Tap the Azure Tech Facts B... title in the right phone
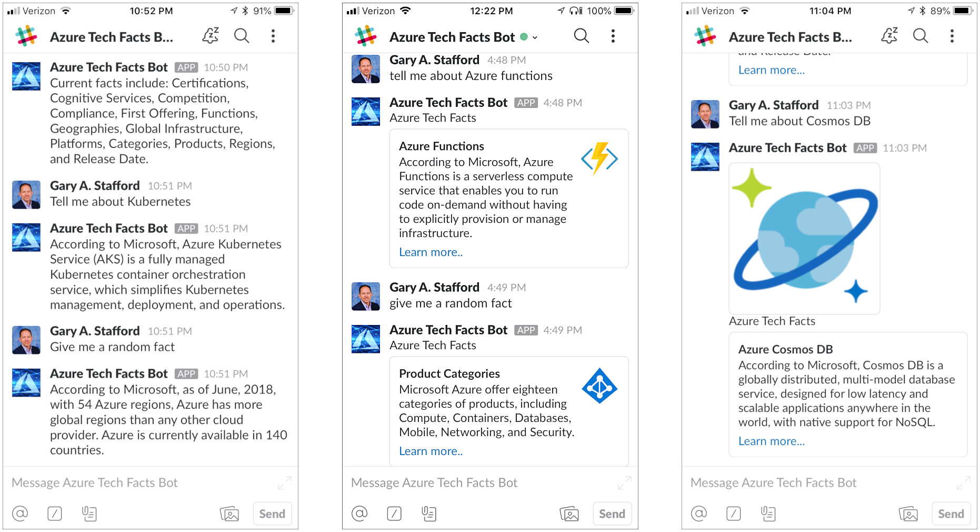The image size is (980, 532). [x=791, y=37]
